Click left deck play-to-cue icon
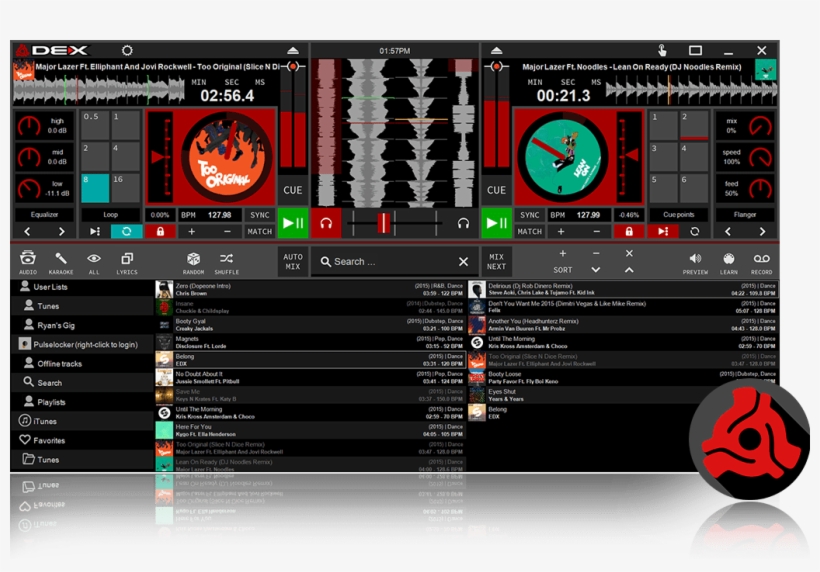Screen dimensions: 820x572 coord(95,231)
